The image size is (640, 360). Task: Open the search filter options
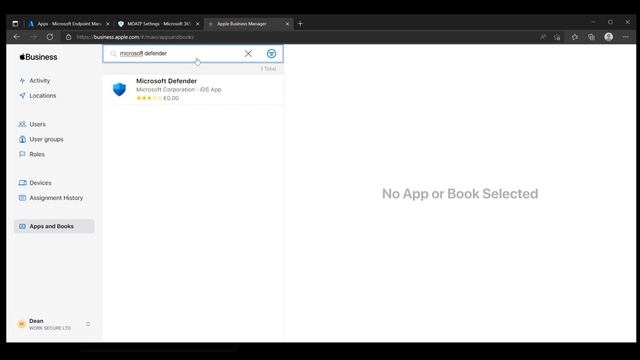(x=271, y=53)
